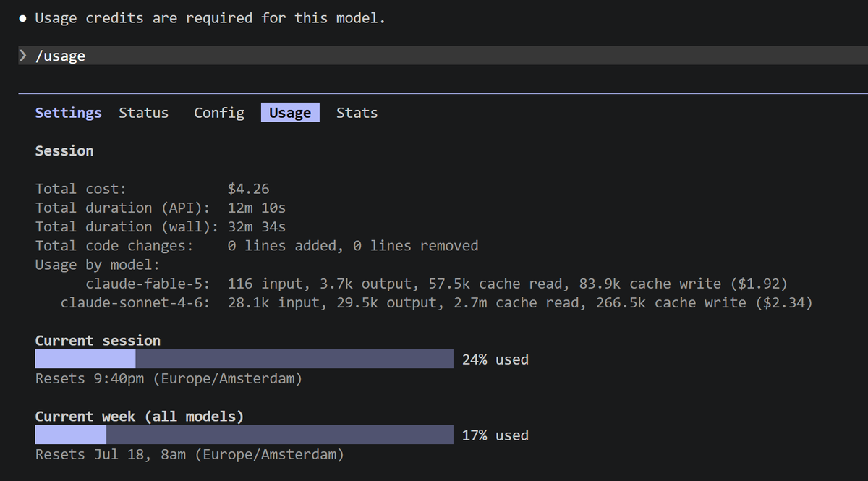This screenshot has height=481, width=868.
Task: Click "0 lines added, 0 lines removed"
Action: 353,246
